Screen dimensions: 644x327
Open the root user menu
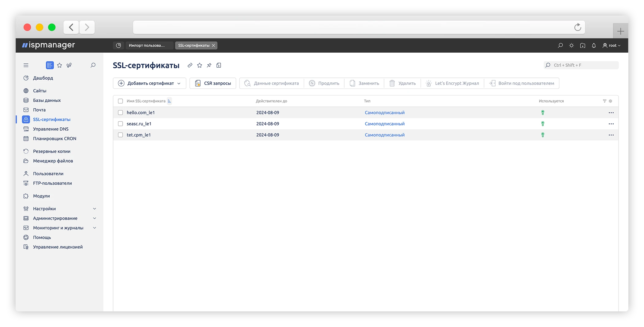pos(611,45)
